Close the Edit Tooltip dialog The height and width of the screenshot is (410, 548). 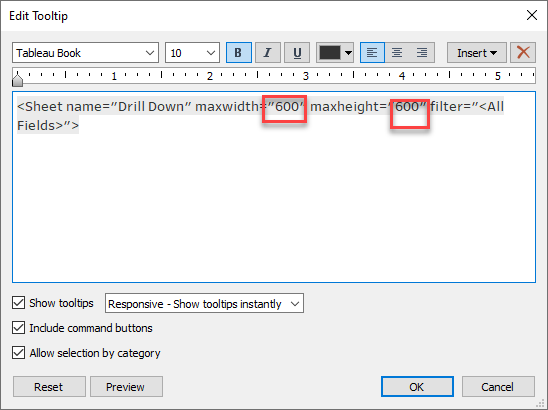pos(532,15)
